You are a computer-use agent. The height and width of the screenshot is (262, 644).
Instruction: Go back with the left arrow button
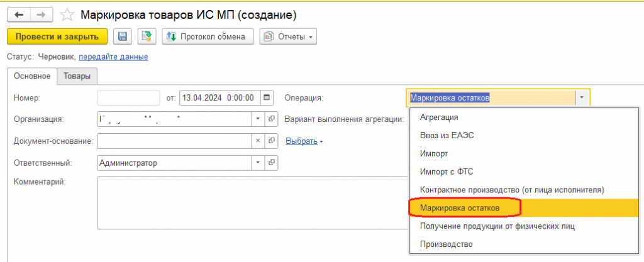(19, 14)
